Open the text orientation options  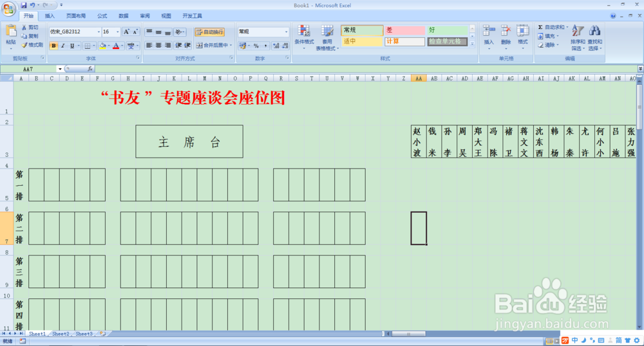[180, 32]
